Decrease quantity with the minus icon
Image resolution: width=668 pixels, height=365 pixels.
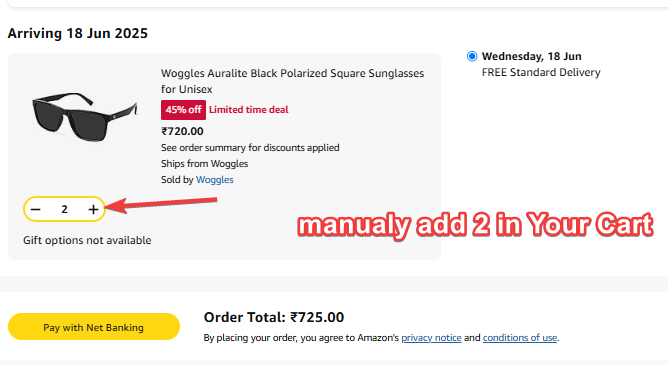[x=36, y=209]
